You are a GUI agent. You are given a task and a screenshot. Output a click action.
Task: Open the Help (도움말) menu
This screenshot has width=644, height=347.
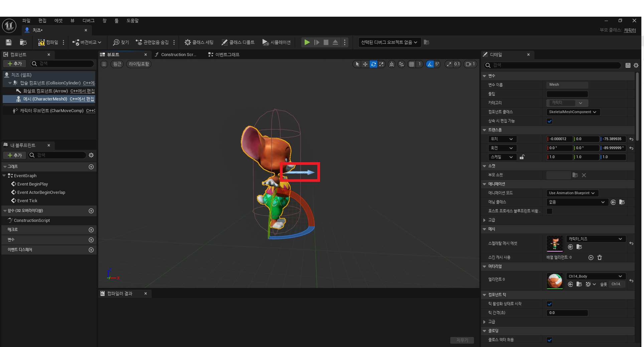[133, 21]
